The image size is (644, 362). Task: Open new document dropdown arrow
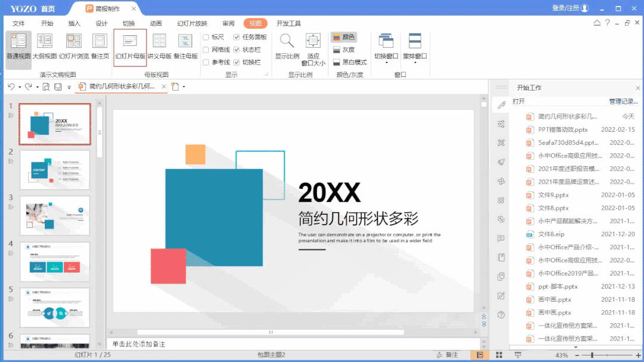coord(184,87)
